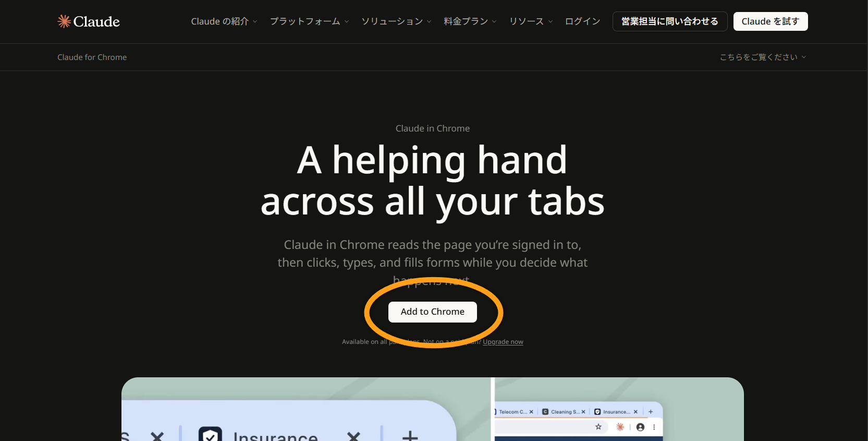
Task: Click the Claude を試す button
Action: pyautogui.click(x=771, y=21)
